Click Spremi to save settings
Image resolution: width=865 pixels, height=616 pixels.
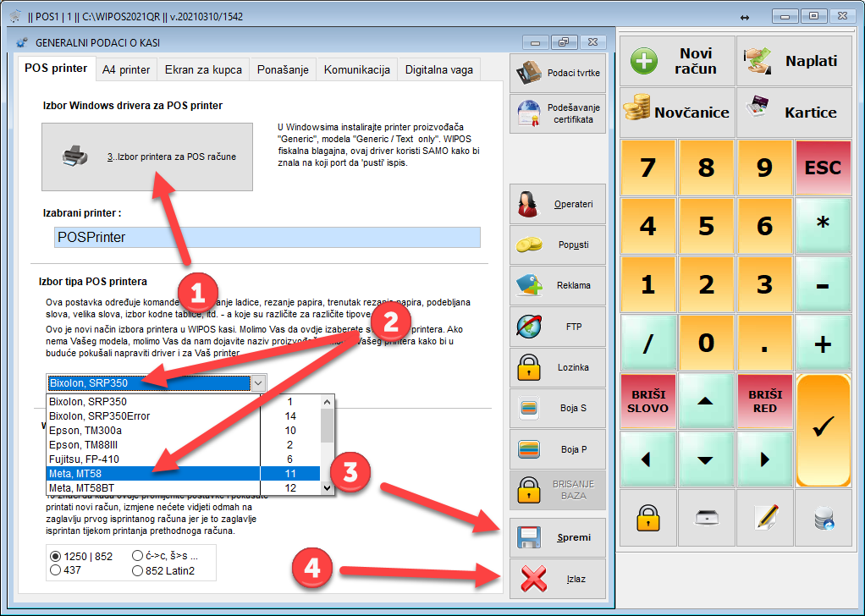pyautogui.click(x=558, y=537)
